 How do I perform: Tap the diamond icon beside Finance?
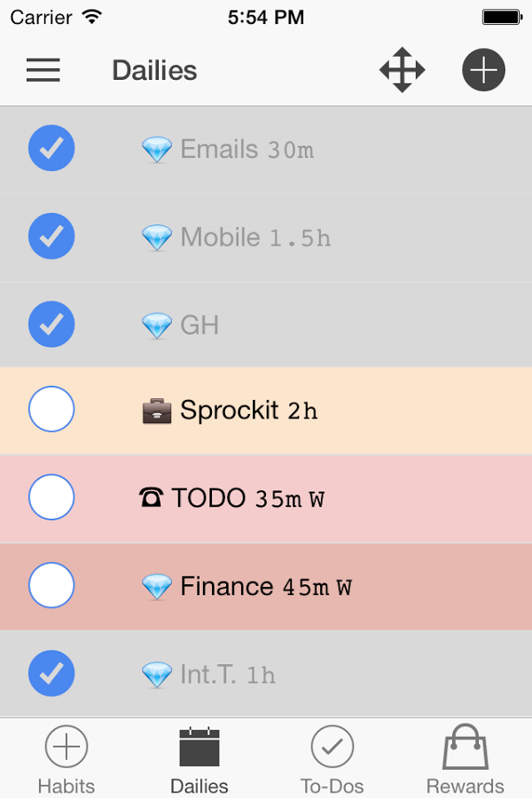pyautogui.click(x=157, y=587)
